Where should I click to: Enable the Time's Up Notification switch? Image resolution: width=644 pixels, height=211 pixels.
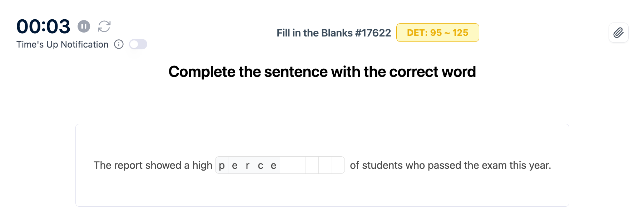point(138,44)
